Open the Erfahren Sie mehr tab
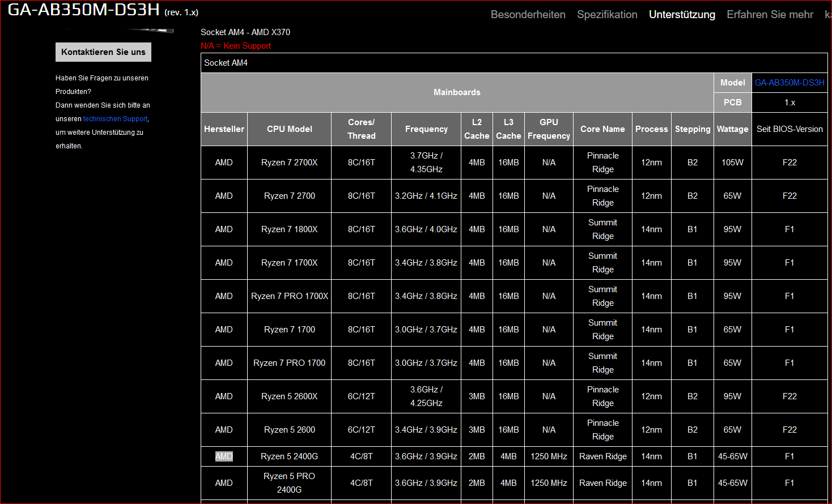This screenshot has width=832, height=504. coord(770,15)
